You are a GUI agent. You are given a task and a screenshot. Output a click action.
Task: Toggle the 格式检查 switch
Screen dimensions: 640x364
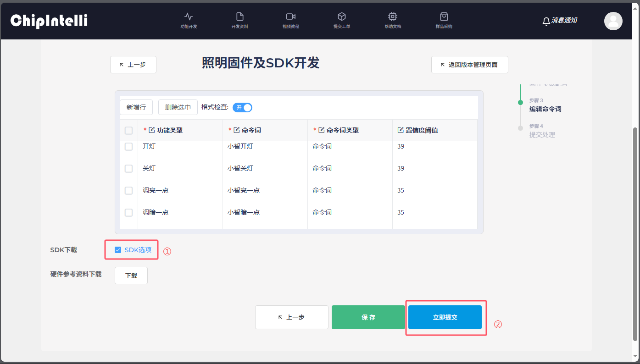(x=242, y=107)
